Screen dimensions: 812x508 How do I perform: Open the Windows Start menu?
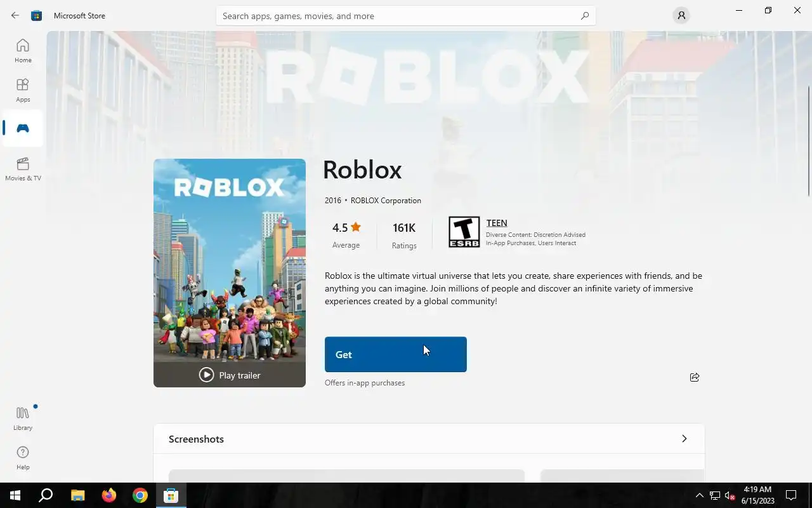point(15,495)
